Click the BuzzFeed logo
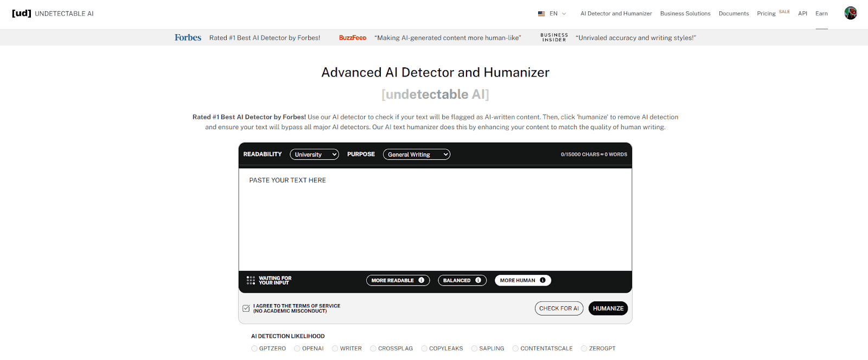The height and width of the screenshot is (360, 868). tap(353, 37)
